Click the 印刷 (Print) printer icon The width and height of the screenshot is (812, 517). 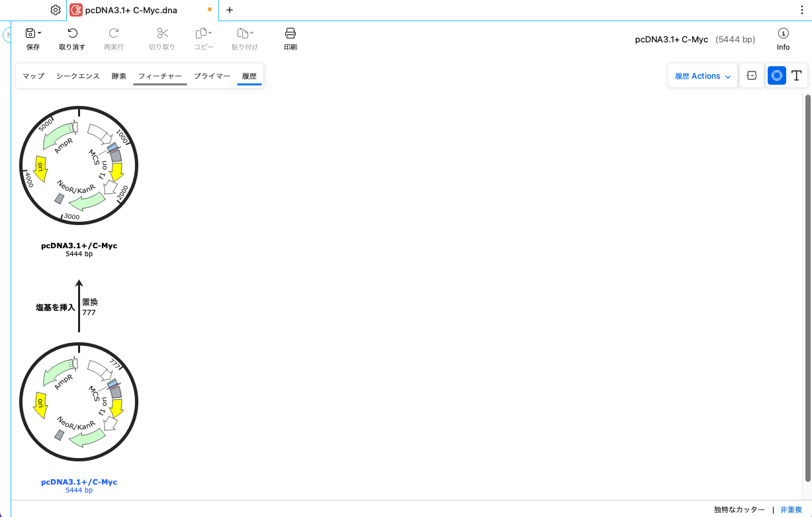click(290, 33)
